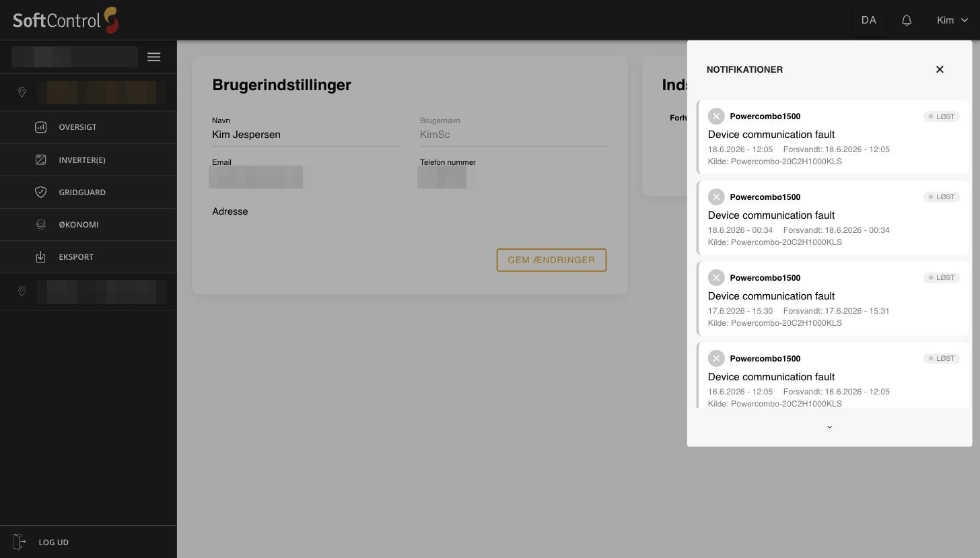Open the Inverter(e) menu item
The width and height of the screenshot is (980, 558).
(88, 160)
